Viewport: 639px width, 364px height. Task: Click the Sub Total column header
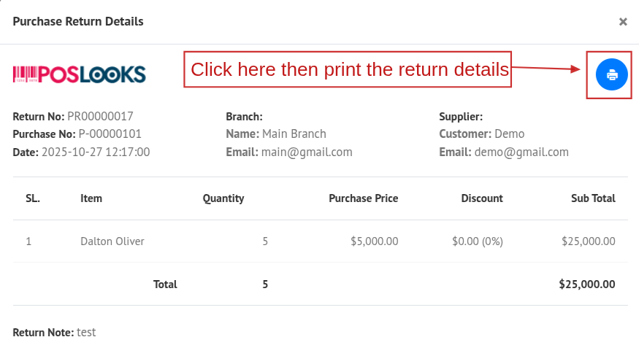593,198
